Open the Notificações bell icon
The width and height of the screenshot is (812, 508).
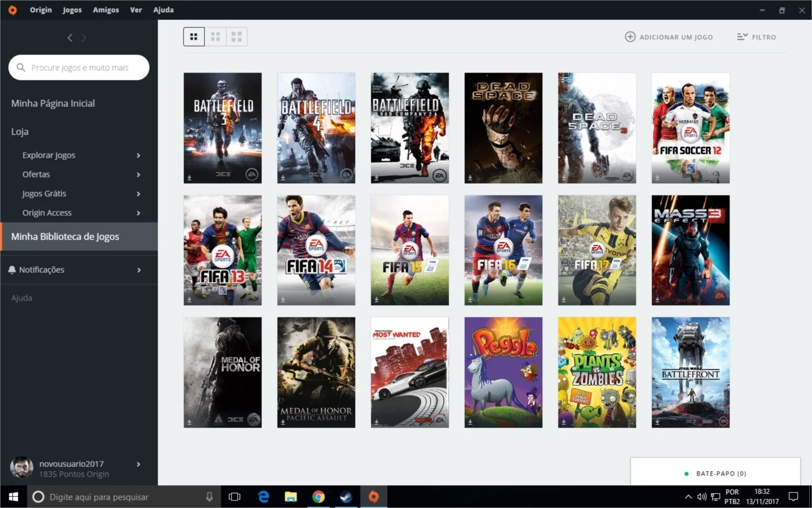pyautogui.click(x=12, y=270)
